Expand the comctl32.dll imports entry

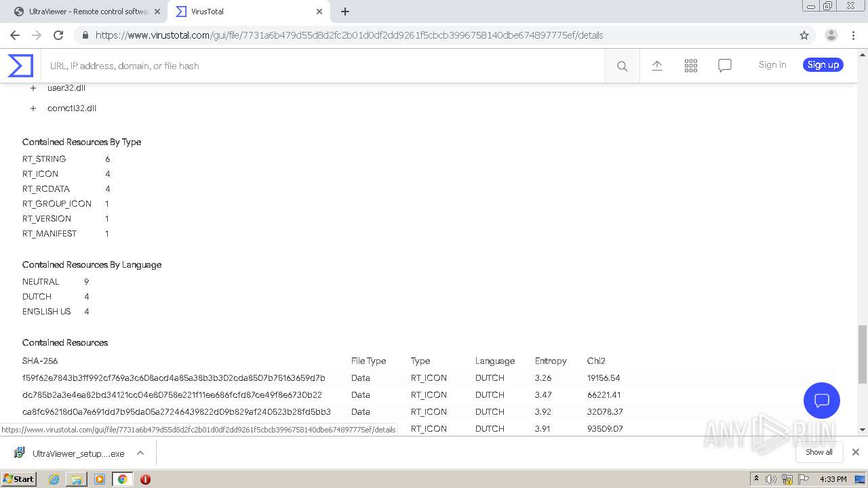click(33, 108)
